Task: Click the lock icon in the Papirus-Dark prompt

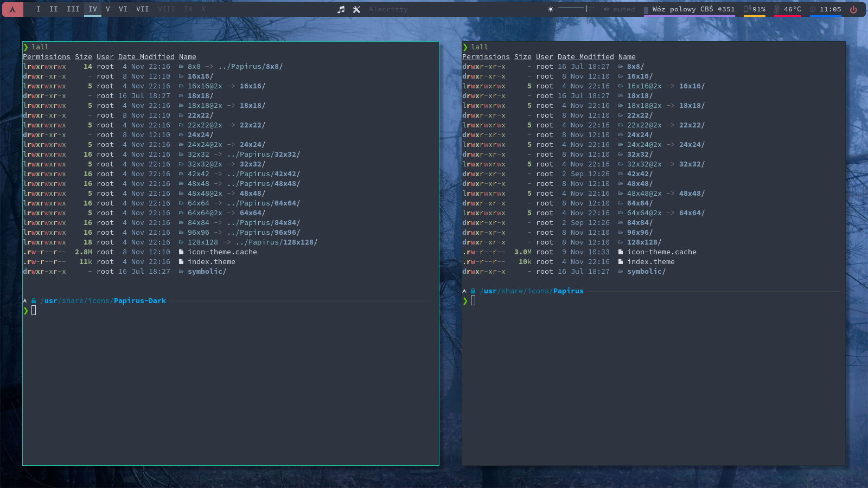Action: coord(33,300)
